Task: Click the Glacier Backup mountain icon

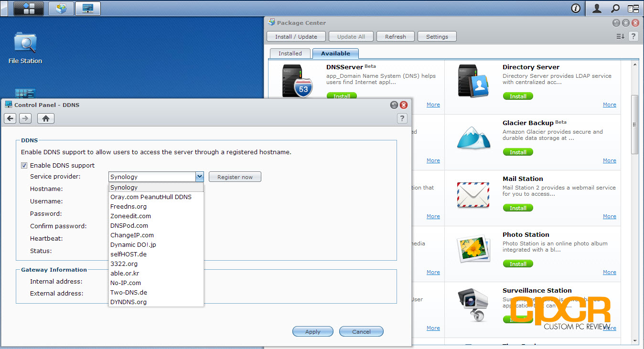Action: pyautogui.click(x=473, y=137)
